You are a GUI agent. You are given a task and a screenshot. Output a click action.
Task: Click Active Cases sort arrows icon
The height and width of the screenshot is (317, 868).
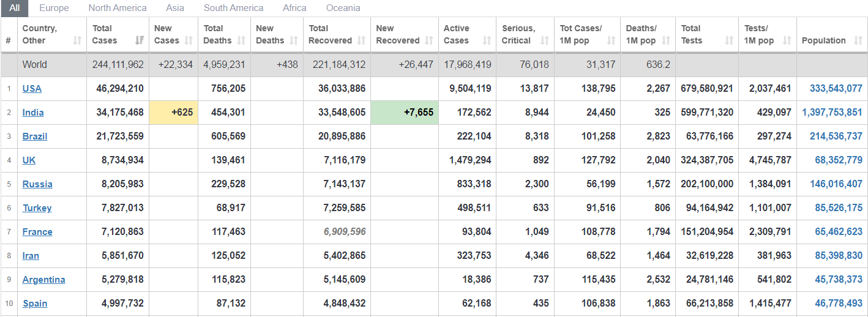[x=487, y=40]
